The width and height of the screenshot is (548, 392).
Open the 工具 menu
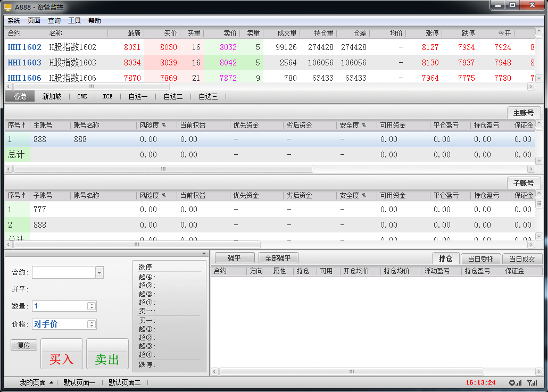coord(74,21)
